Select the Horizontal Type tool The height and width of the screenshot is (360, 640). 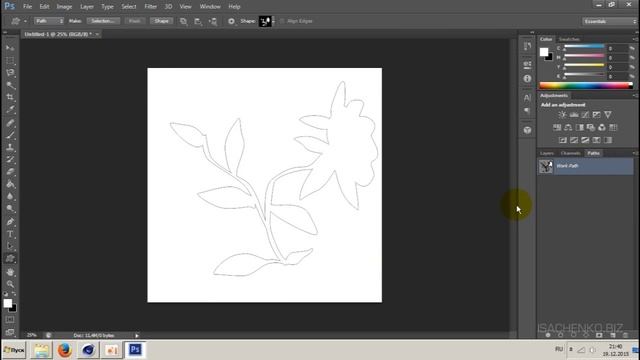click(10, 234)
